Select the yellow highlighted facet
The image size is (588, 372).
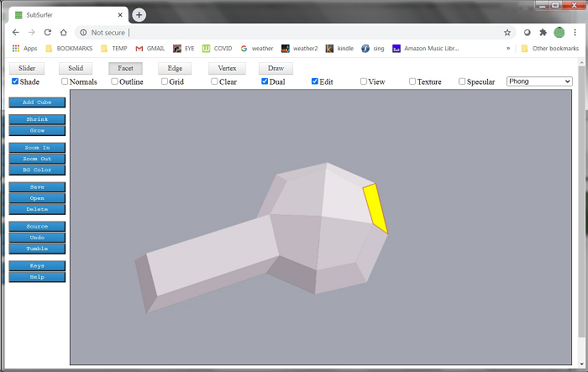pyautogui.click(x=375, y=208)
